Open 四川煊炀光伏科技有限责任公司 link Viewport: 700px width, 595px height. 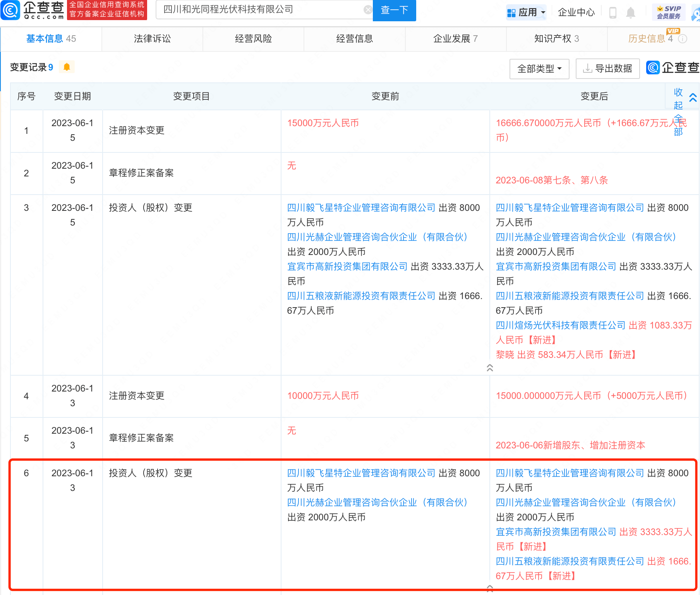[x=561, y=325]
